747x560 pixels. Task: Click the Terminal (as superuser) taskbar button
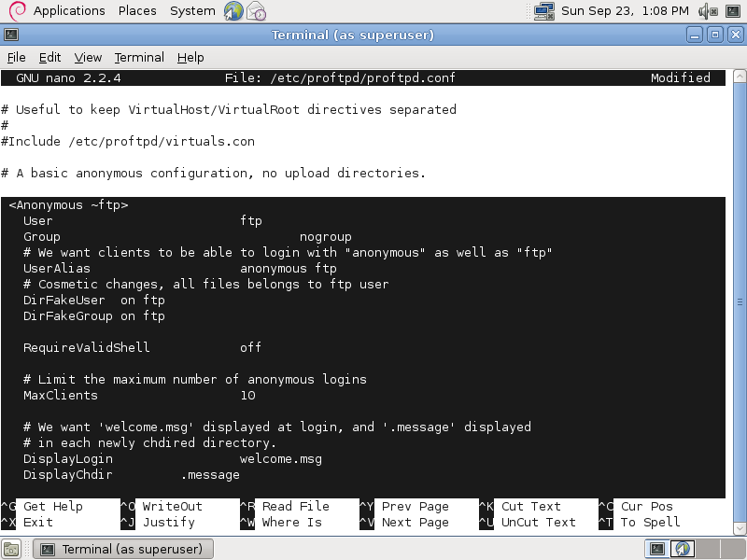coord(123,549)
